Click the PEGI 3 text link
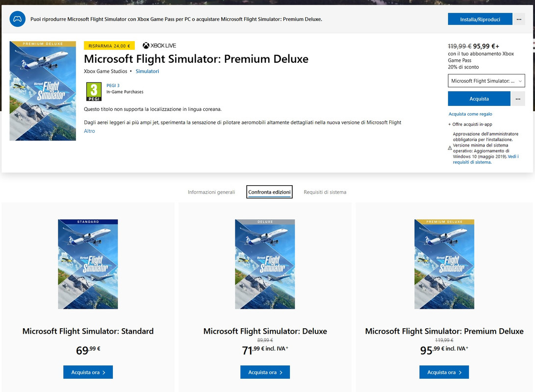The image size is (535, 392). pyautogui.click(x=113, y=86)
